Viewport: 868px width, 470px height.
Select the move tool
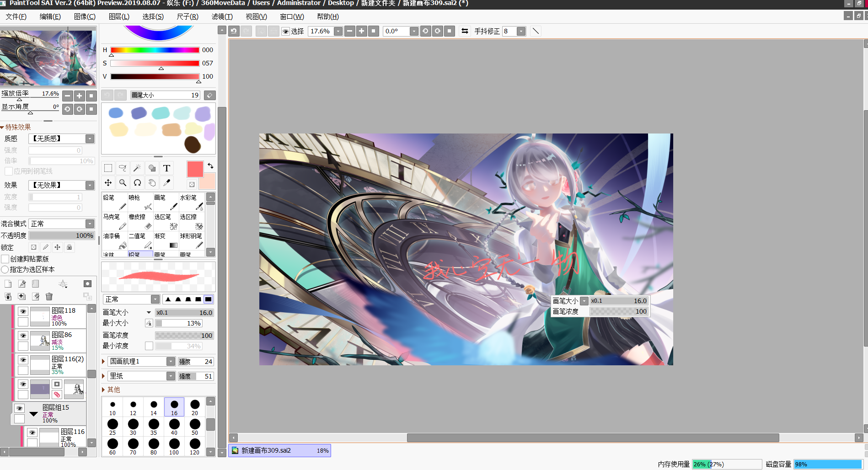tap(108, 183)
